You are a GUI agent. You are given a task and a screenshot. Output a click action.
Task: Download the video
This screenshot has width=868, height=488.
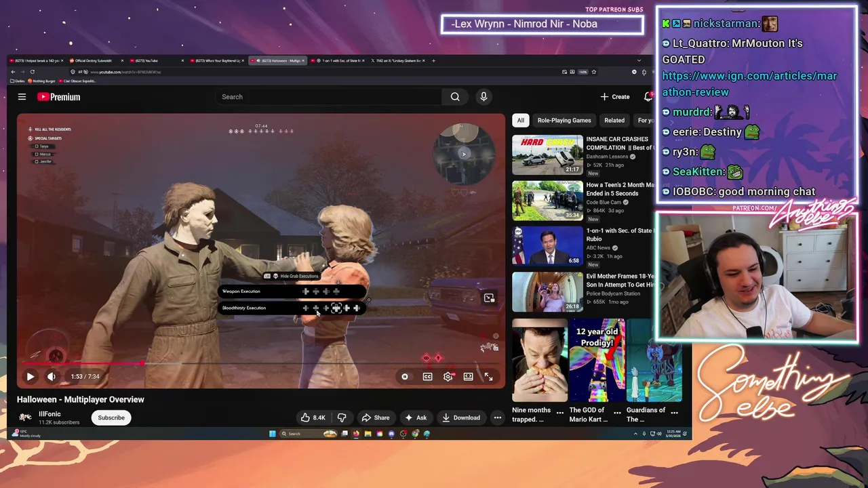461,418
